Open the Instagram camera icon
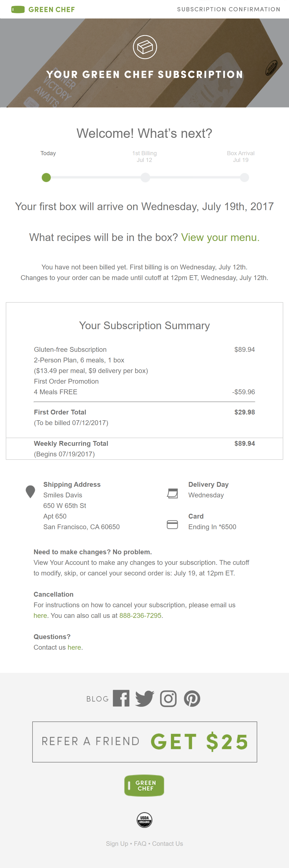This screenshot has height=868, width=289. pyautogui.click(x=168, y=699)
